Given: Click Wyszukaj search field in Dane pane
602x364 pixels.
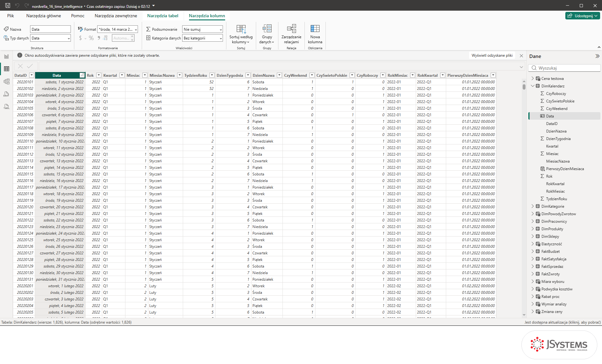Looking at the screenshot, I should (x=564, y=68).
